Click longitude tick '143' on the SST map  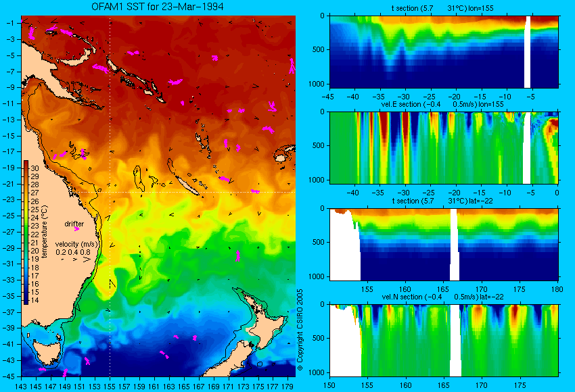click(21, 386)
